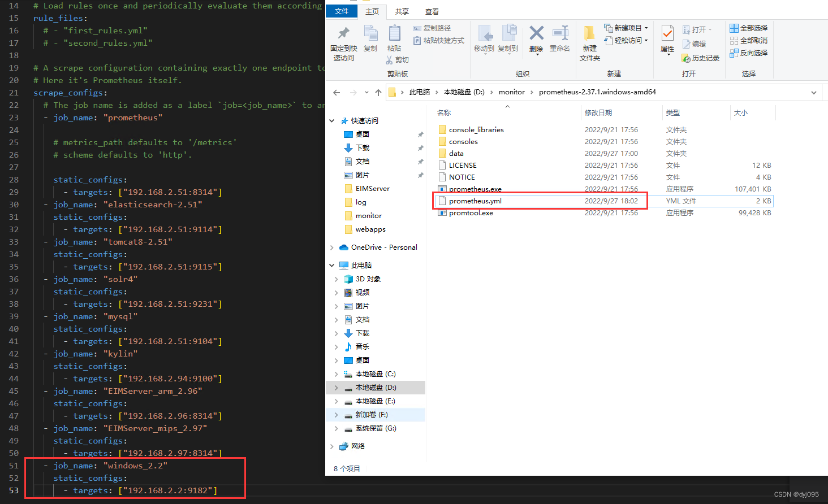Expand the address bar history dropdown
This screenshot has height=504, width=828.
click(814, 93)
